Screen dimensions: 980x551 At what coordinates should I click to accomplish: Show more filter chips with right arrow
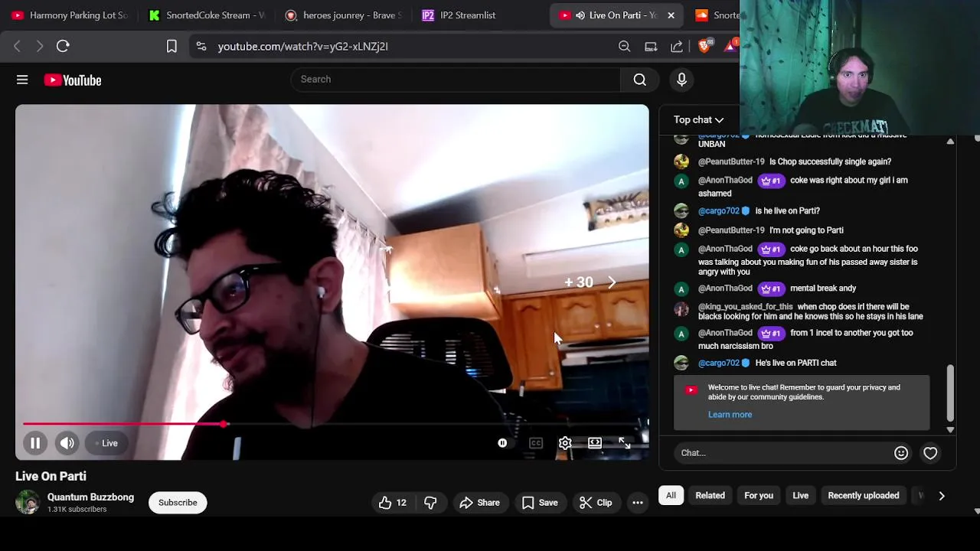tap(942, 496)
